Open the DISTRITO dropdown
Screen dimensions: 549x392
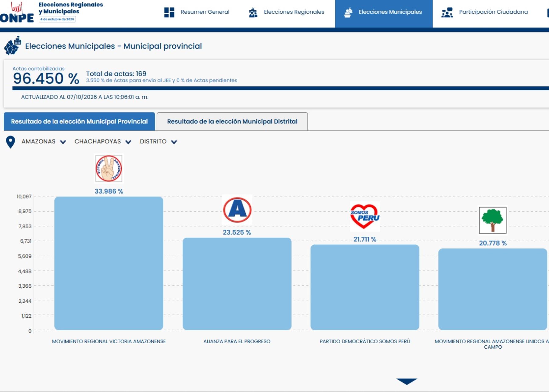(x=158, y=142)
